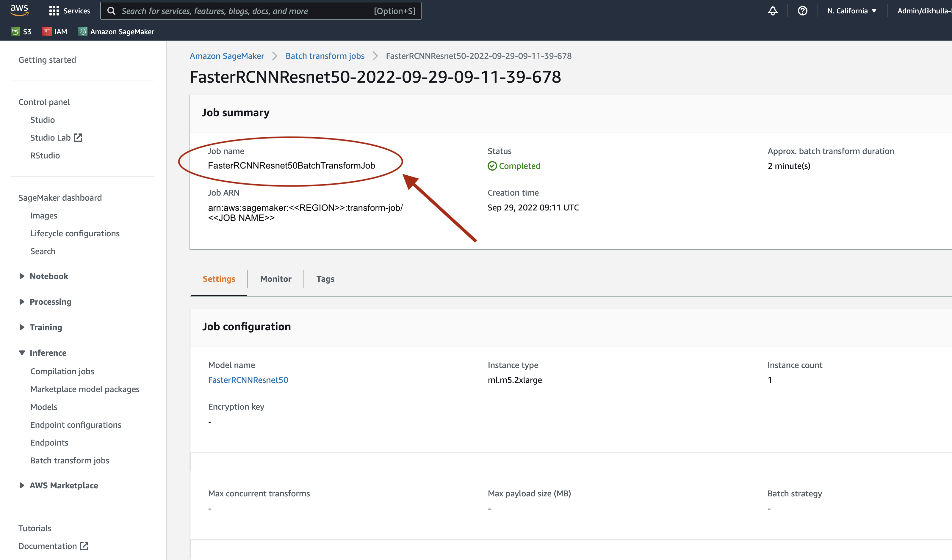The width and height of the screenshot is (952, 560).
Task: Open RStudio in sidebar
Action: click(x=45, y=155)
